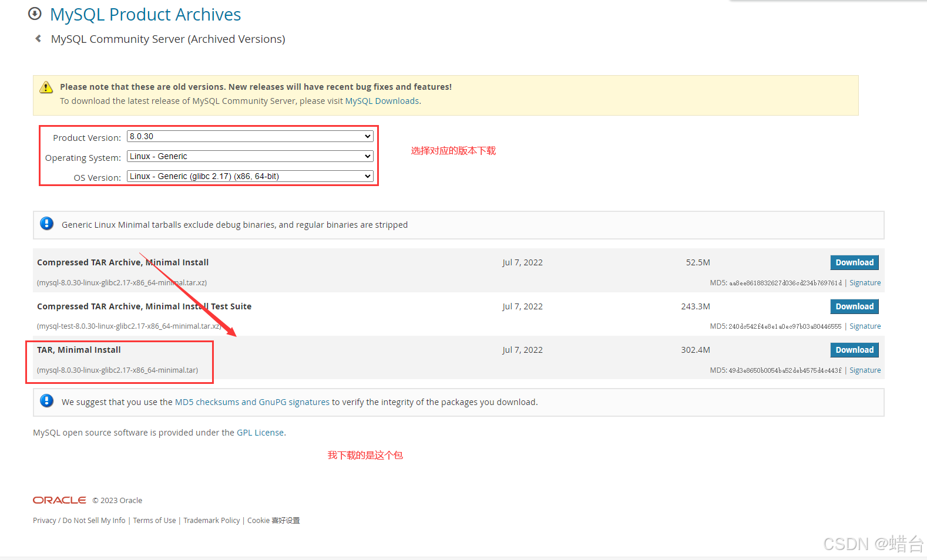Click the Product Version label

[87, 138]
